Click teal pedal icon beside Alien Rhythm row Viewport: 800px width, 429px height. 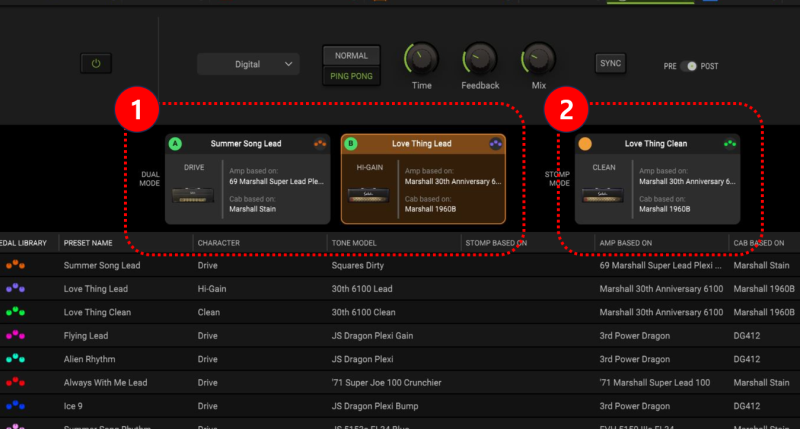tap(16, 358)
